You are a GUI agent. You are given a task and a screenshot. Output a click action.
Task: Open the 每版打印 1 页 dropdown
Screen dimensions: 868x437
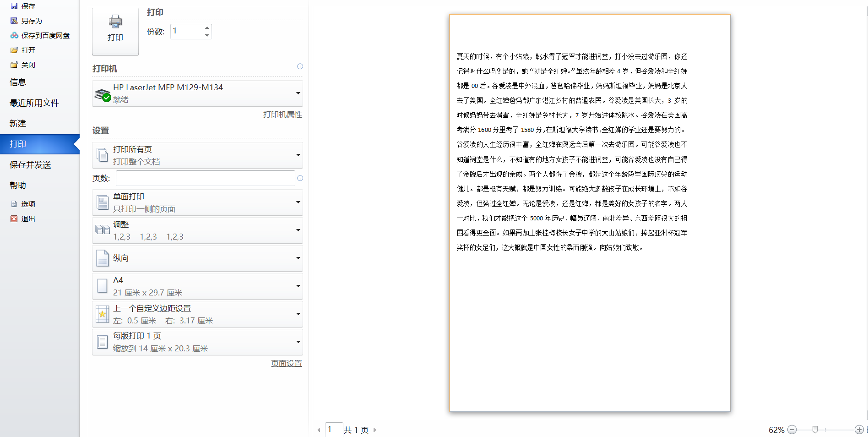click(298, 342)
